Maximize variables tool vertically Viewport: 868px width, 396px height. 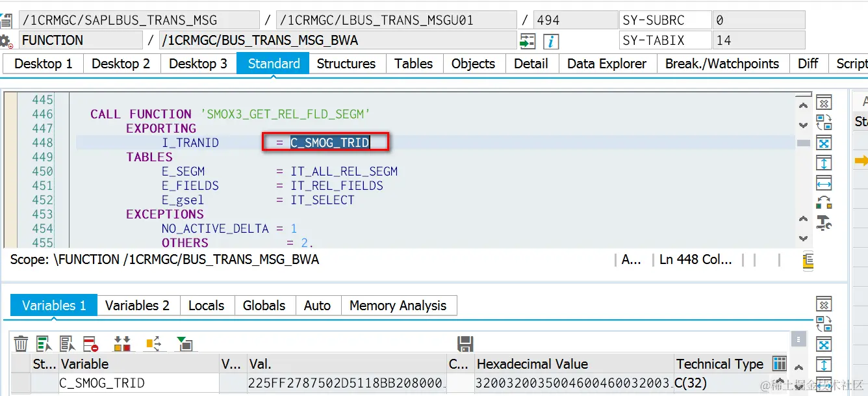824,365
